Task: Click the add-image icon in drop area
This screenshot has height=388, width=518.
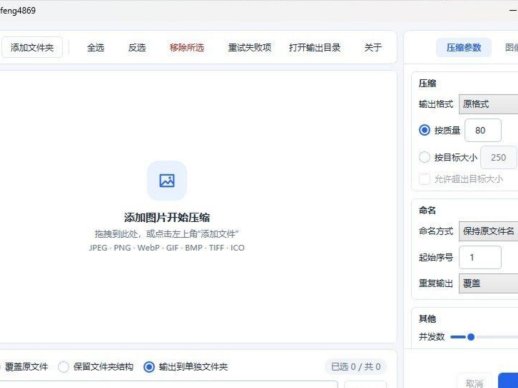Action: point(167,181)
